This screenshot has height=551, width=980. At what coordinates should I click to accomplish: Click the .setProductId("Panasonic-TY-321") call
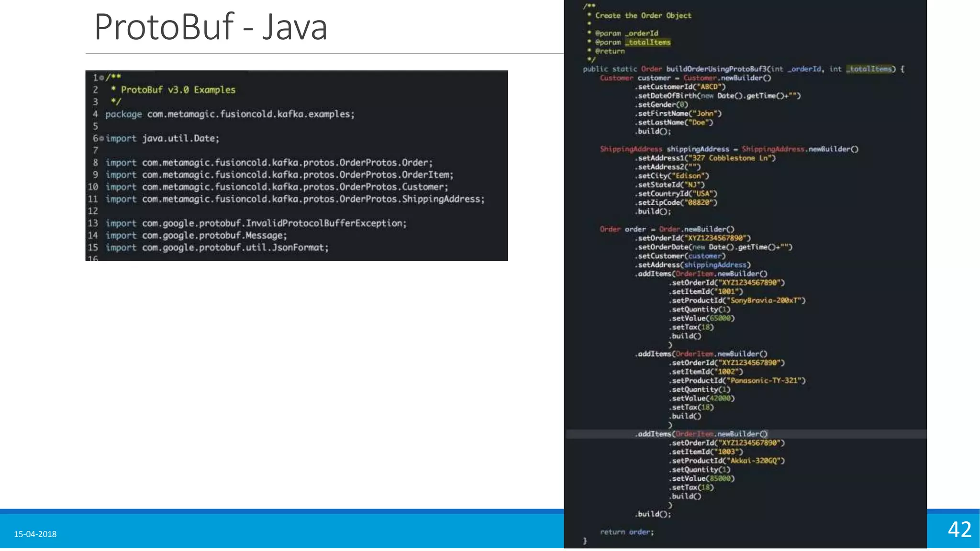point(737,381)
